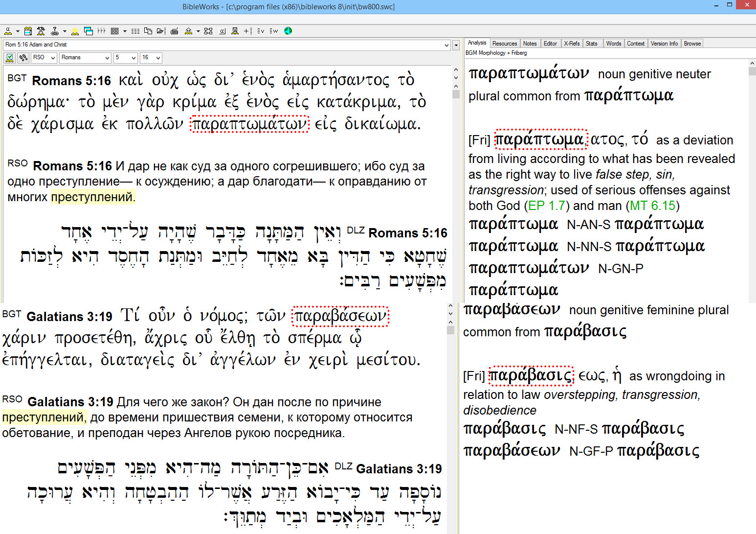Image resolution: width=756 pixels, height=534 pixels.
Task: Click the four-pane grid layout icon
Action: click(115, 31)
